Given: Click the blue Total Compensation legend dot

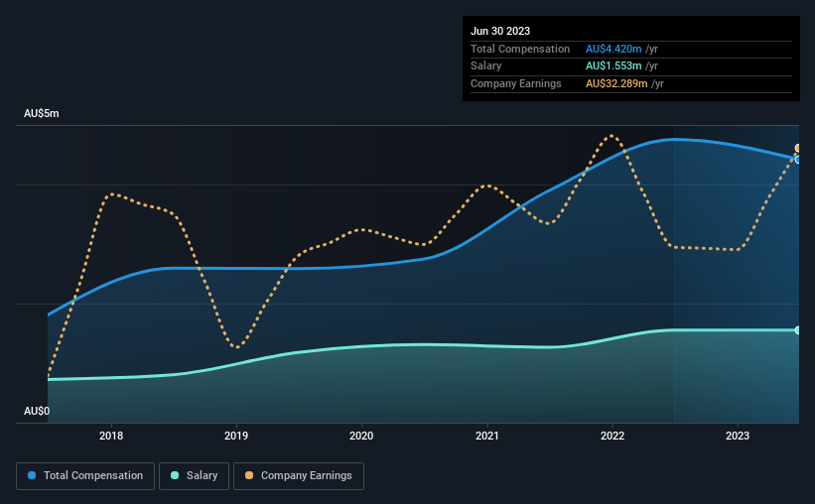Looking at the screenshot, I should click(32, 475).
